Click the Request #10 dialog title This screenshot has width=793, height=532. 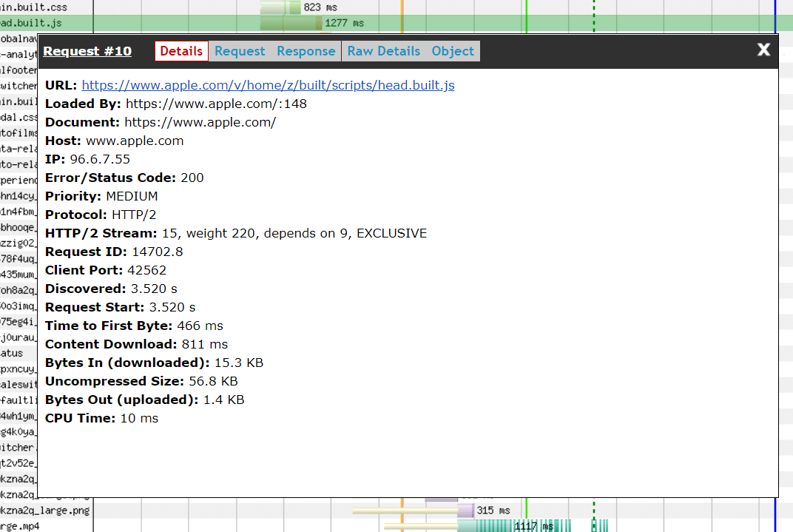pos(87,51)
